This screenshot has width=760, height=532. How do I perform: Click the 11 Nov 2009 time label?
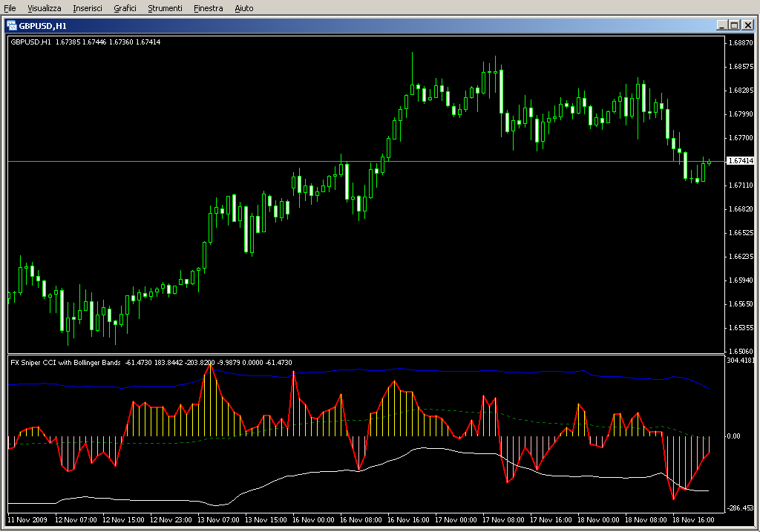coord(27,520)
